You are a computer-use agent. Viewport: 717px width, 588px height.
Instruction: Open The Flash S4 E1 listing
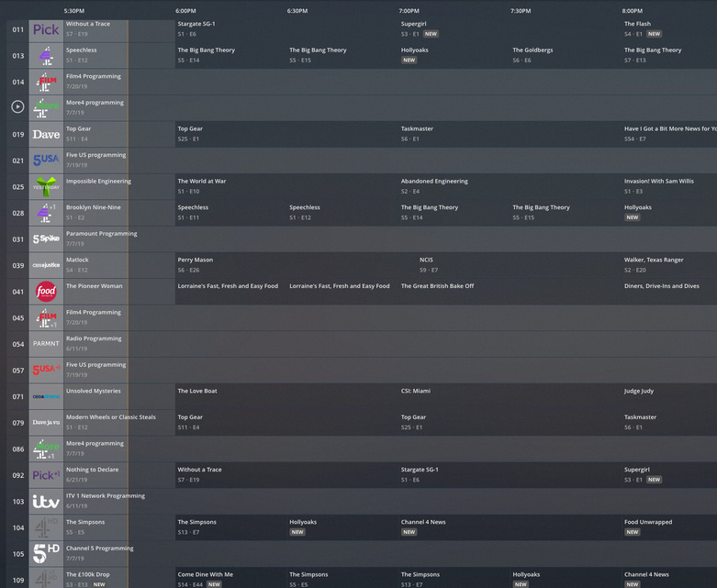tap(669, 30)
